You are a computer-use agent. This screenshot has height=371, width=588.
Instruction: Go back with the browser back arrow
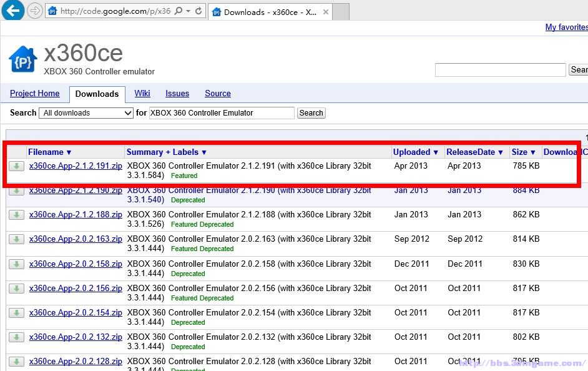tap(13, 10)
